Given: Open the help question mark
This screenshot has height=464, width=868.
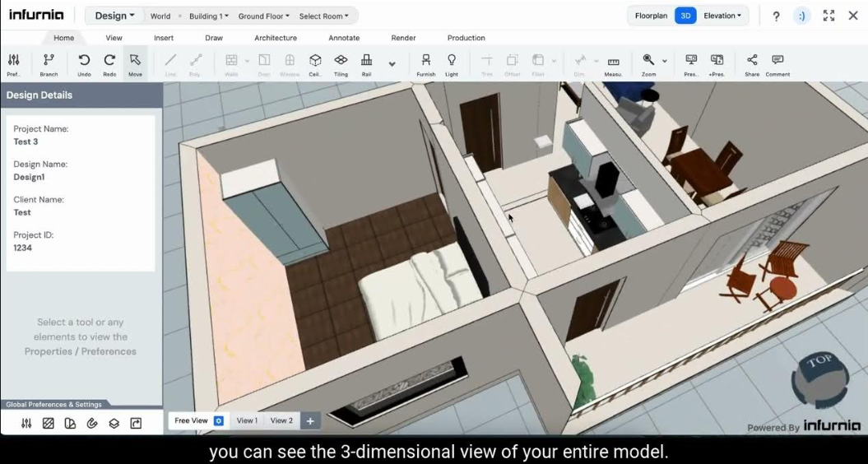Looking at the screenshot, I should tap(776, 16).
